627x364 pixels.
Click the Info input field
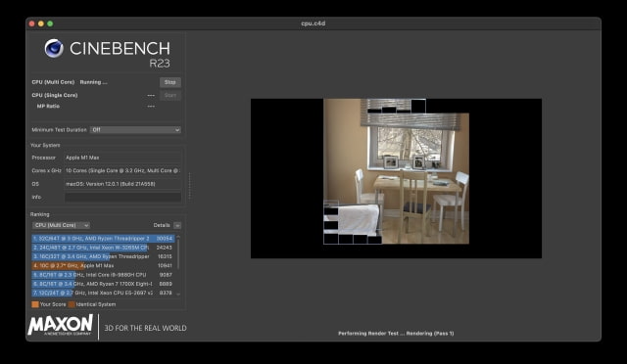tap(122, 197)
